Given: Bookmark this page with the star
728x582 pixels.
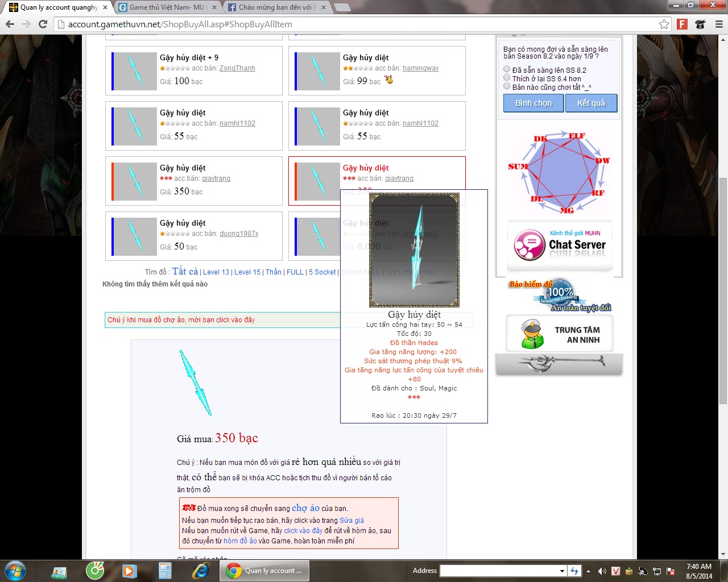Looking at the screenshot, I should (664, 24).
